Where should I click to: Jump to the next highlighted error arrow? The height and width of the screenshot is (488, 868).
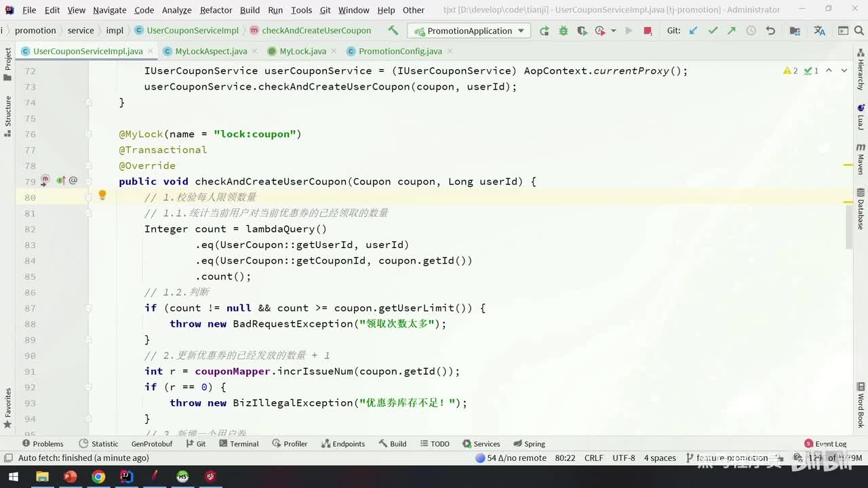(844, 70)
